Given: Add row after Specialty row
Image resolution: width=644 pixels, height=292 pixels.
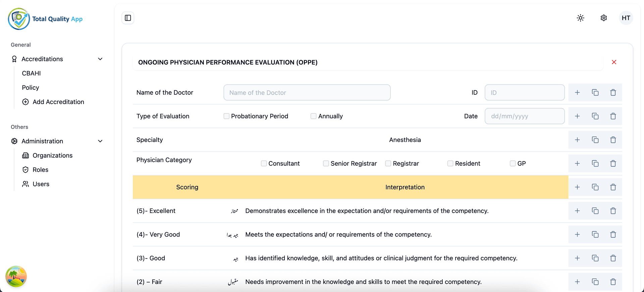Looking at the screenshot, I should 577,140.
